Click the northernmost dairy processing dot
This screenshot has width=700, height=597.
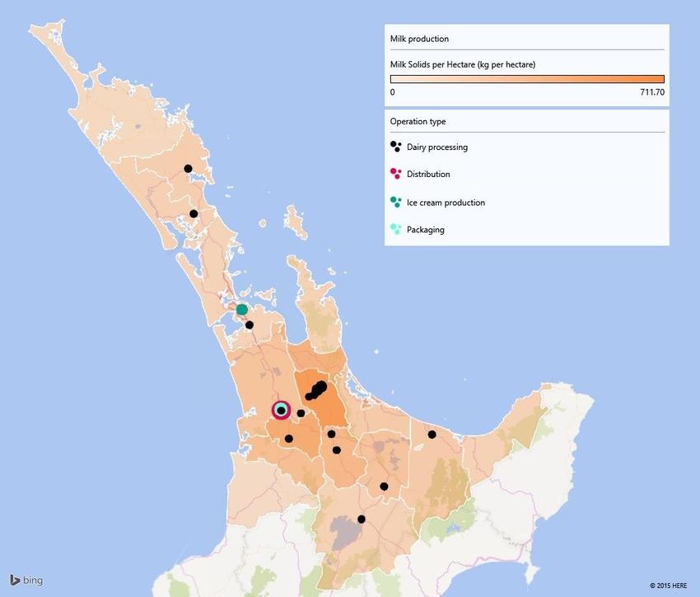(x=189, y=169)
